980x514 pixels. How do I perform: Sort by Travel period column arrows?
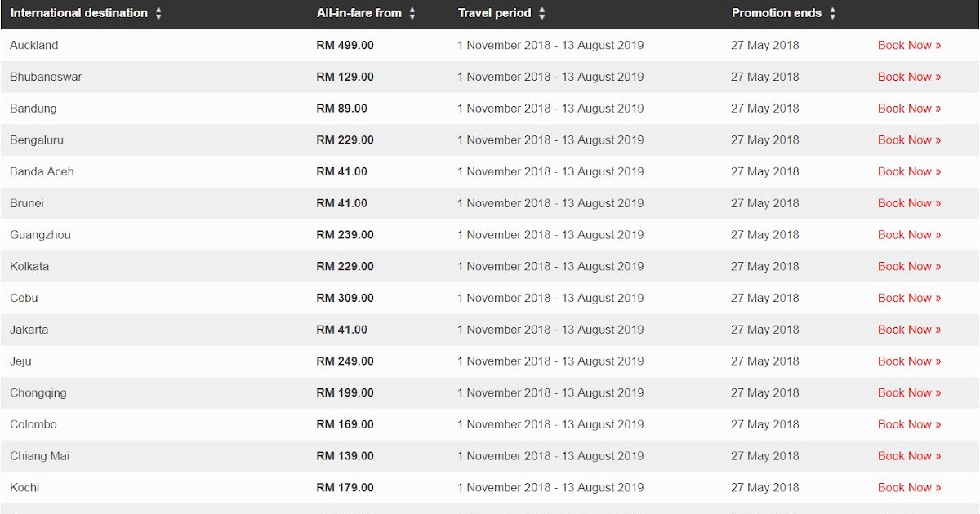point(542,14)
